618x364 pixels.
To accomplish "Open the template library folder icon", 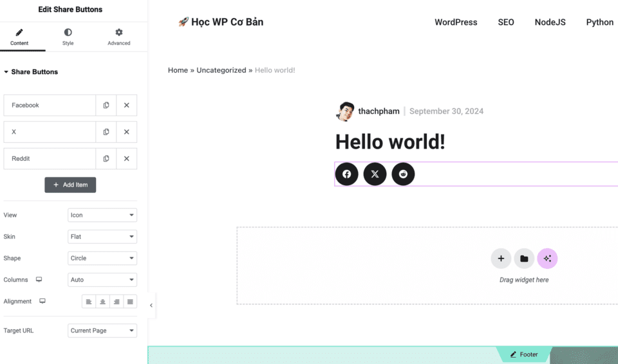I will tap(524, 259).
